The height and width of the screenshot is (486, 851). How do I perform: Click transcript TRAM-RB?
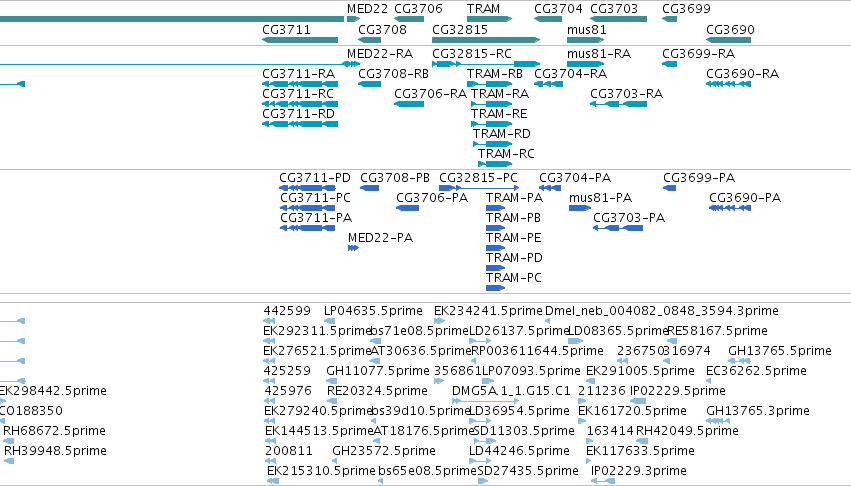click(x=494, y=74)
